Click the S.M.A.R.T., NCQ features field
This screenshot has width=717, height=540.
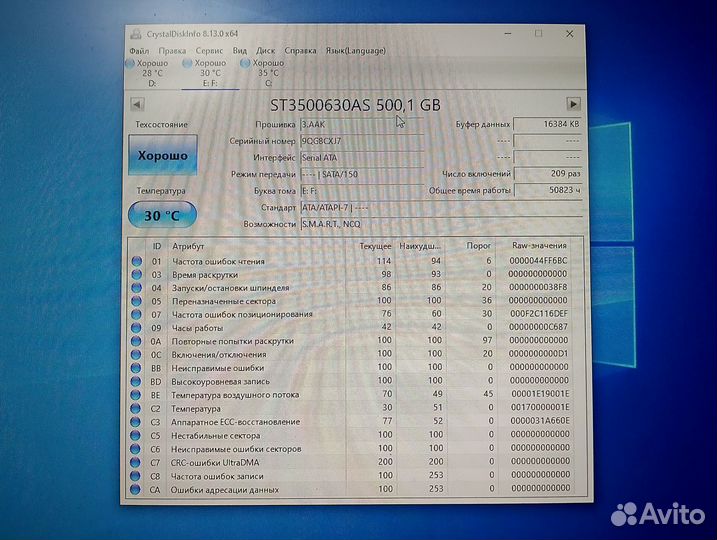point(441,224)
